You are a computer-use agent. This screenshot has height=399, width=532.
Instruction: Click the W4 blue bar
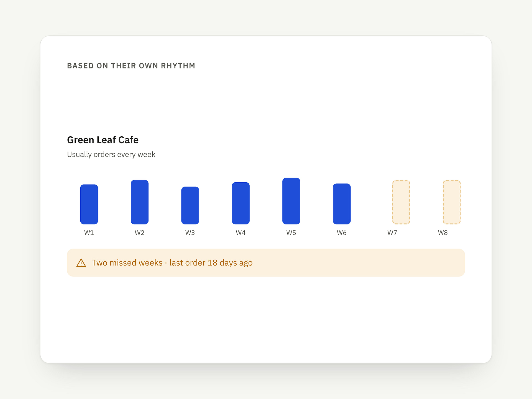click(241, 203)
